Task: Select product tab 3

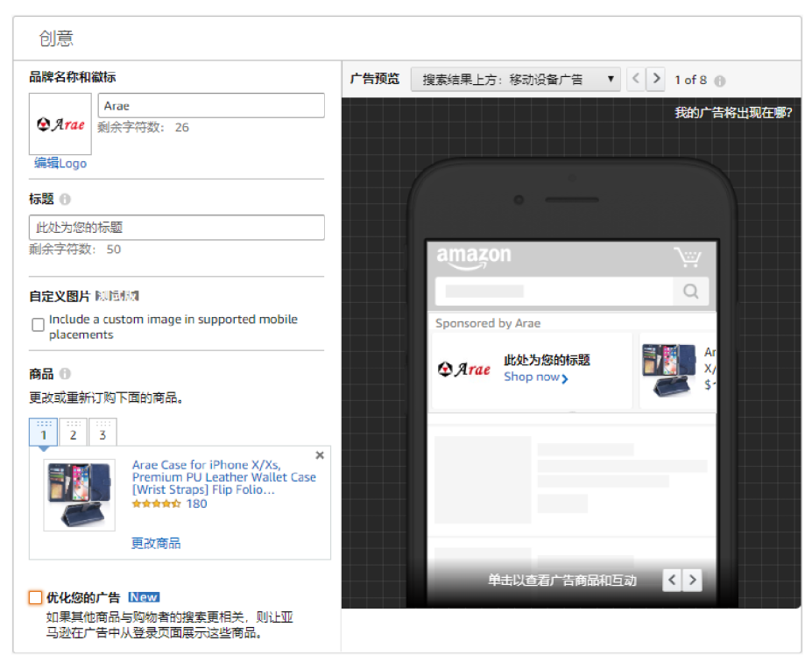Action: (x=102, y=432)
